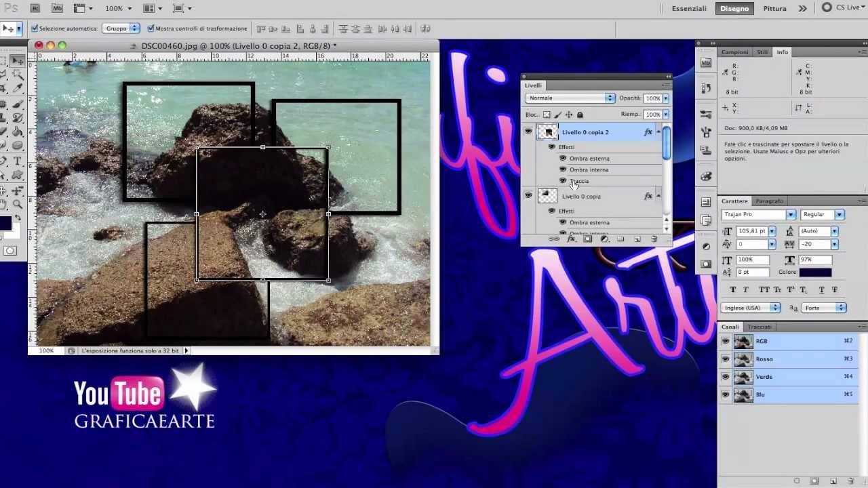Image resolution: width=868 pixels, height=488 pixels.
Task: Delete layer using trash icon in Livelli
Action: click(x=654, y=239)
